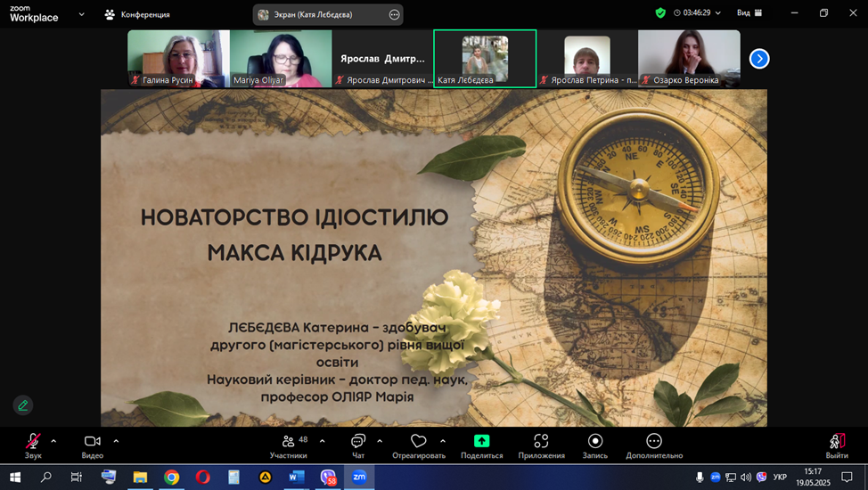Image resolution: width=868 pixels, height=490 pixels.
Task: Click the green Поделиться share screen icon
Action: coord(481,441)
